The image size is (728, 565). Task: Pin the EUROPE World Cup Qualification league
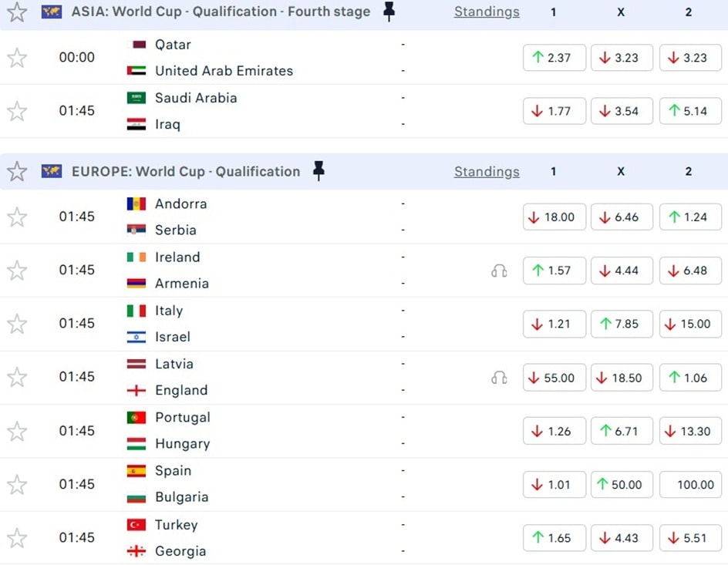[318, 171]
